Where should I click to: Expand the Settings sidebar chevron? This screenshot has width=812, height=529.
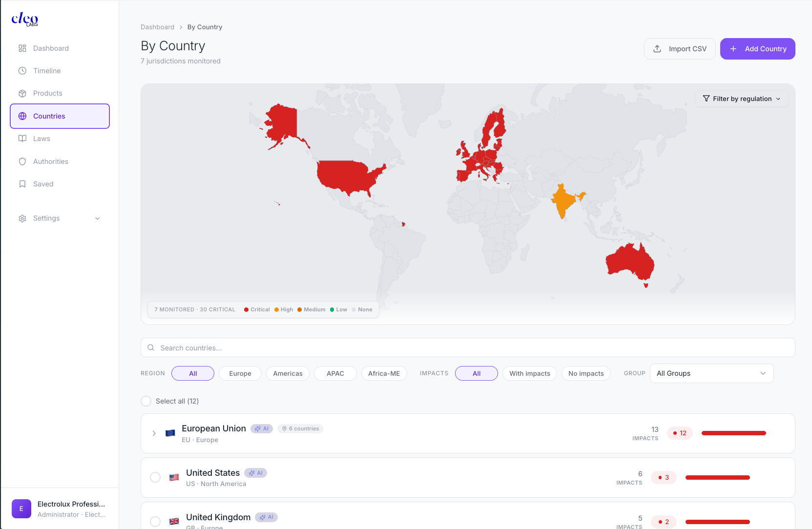click(x=97, y=218)
